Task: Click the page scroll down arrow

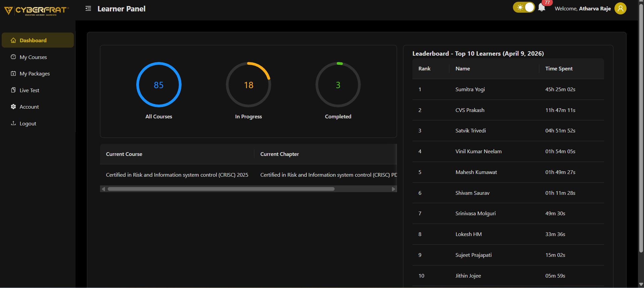Action: click(641, 284)
